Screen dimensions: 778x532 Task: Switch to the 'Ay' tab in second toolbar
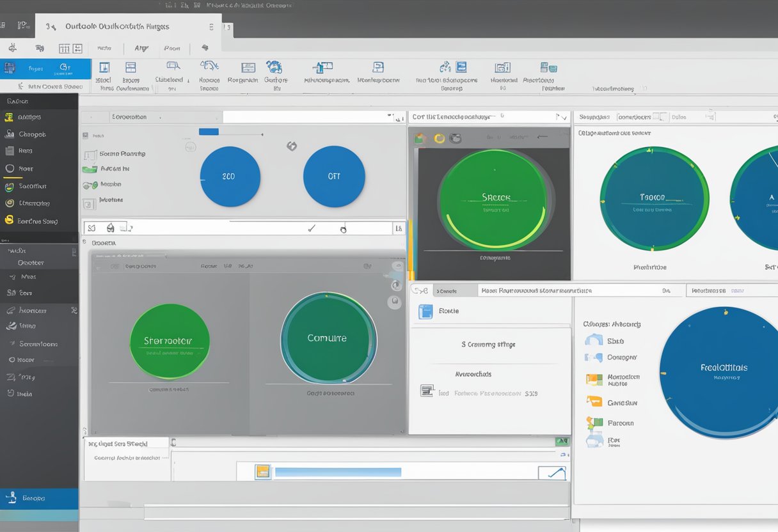coord(141,48)
